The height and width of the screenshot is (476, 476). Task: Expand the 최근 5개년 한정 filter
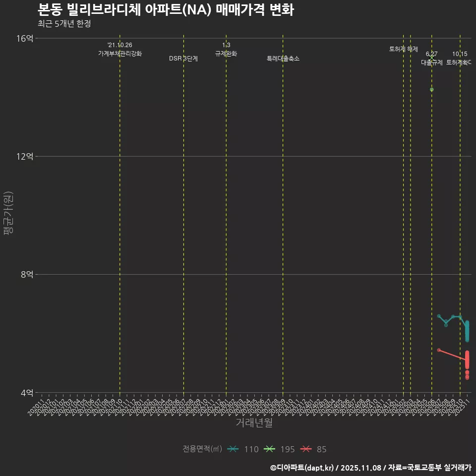[x=64, y=23]
